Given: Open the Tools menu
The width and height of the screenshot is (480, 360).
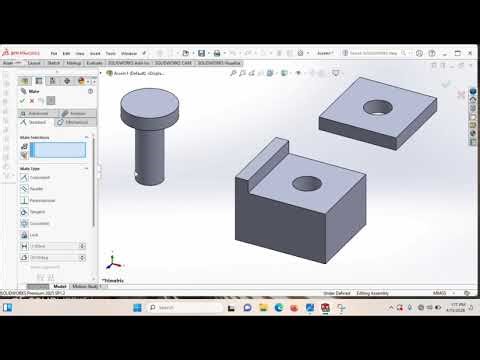Looking at the screenshot, I should (x=111, y=53).
